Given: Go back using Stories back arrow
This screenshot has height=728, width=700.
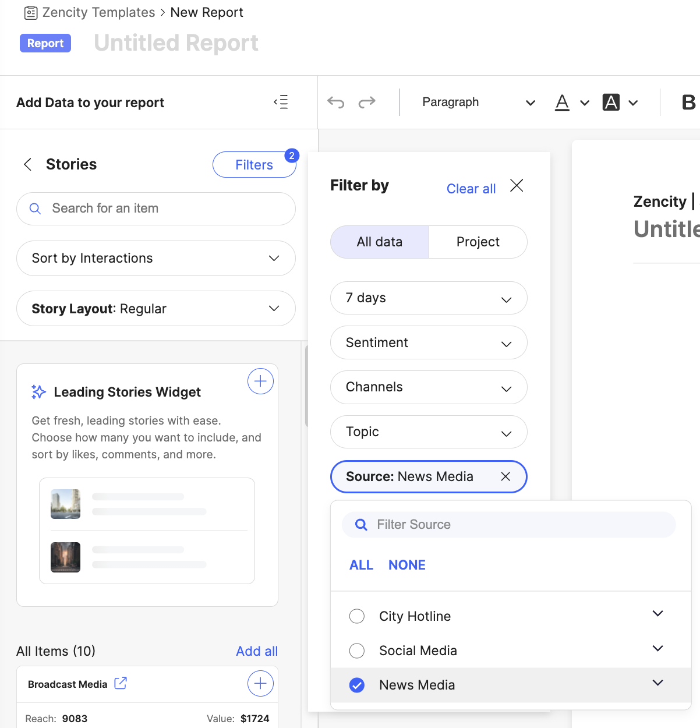Looking at the screenshot, I should 27,164.
